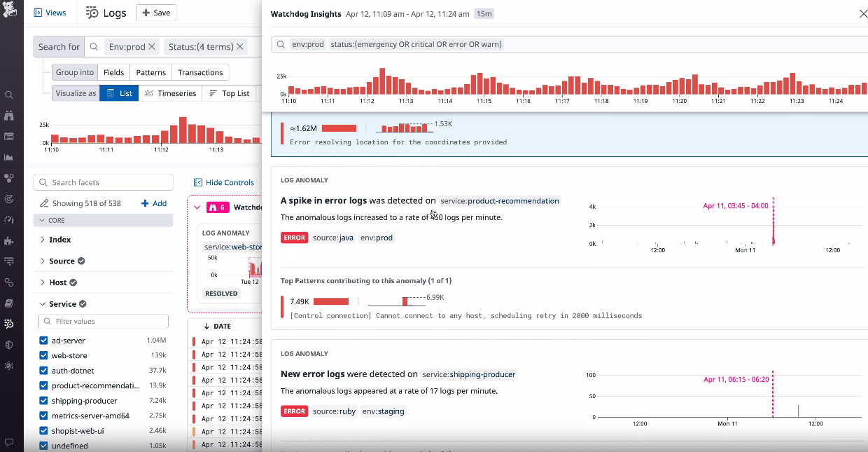Click the service:shipping-producer tag
Viewport: 868px width, 452px height.
[x=469, y=374]
